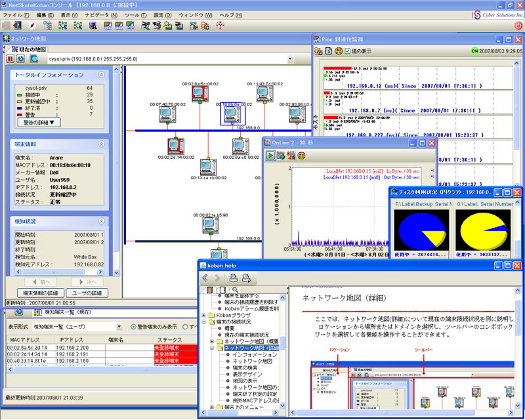
Task: Click the compass navigator icon in main toolbar
Action: click(x=32, y=26)
